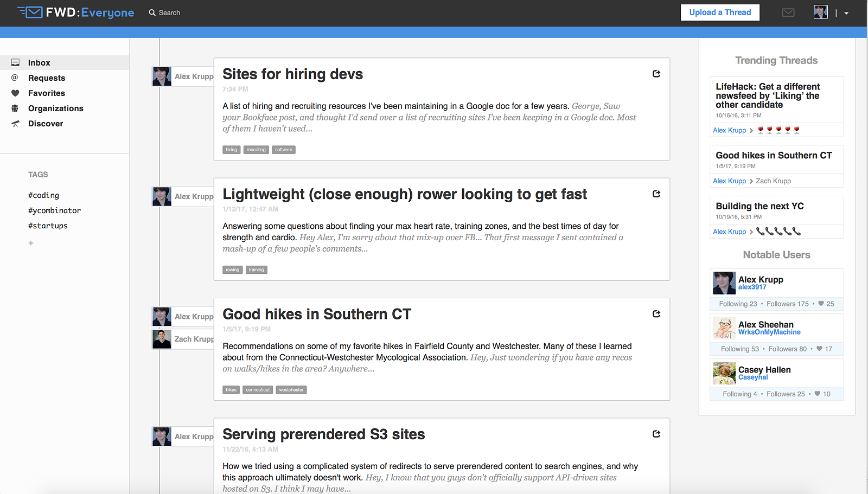Screen dimensions: 868x494
Task: Click the rowing tag chip
Action: point(233,270)
